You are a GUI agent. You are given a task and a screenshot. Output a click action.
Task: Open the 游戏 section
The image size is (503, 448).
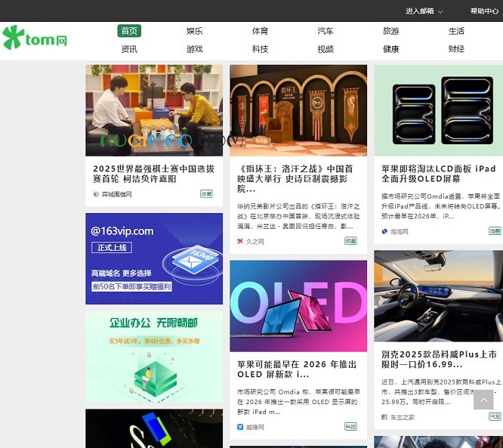point(194,49)
